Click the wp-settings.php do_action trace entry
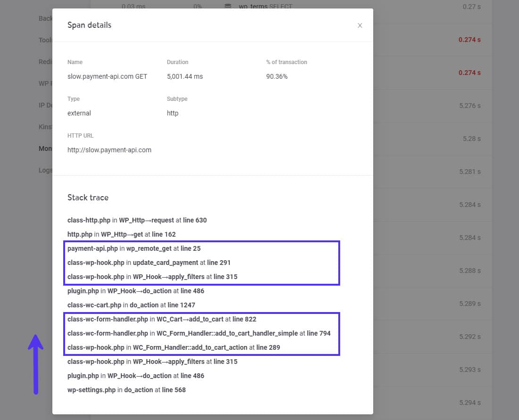The width and height of the screenshot is (519, 420). pyautogui.click(x=126, y=390)
